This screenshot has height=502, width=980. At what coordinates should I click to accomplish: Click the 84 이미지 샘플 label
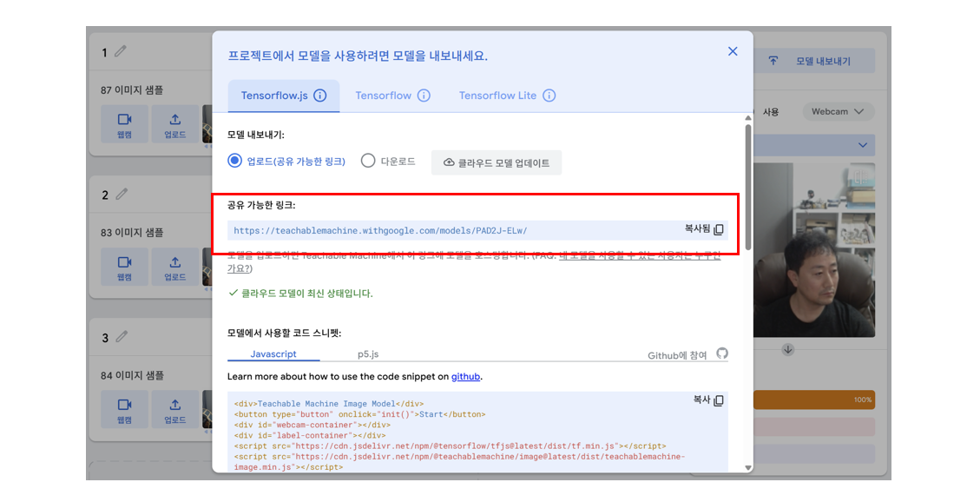coord(132,375)
